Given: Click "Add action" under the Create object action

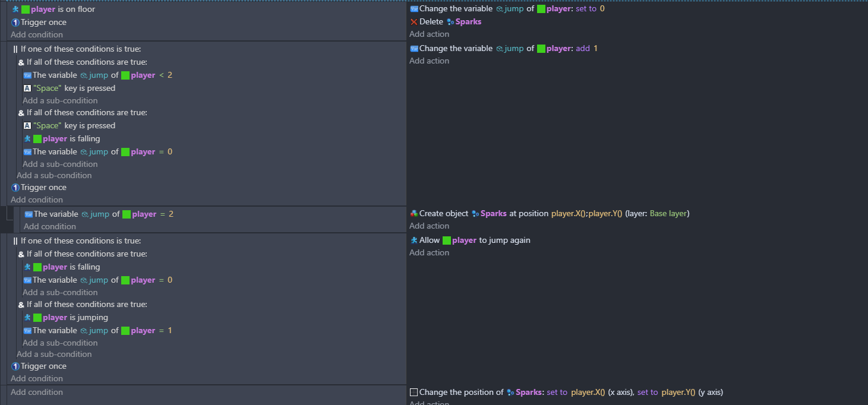Looking at the screenshot, I should [429, 226].
